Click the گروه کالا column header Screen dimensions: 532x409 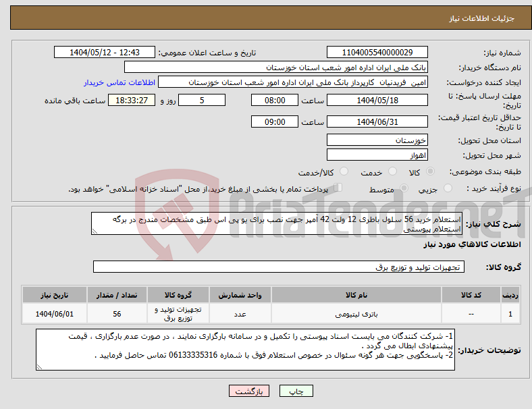click(178, 295)
